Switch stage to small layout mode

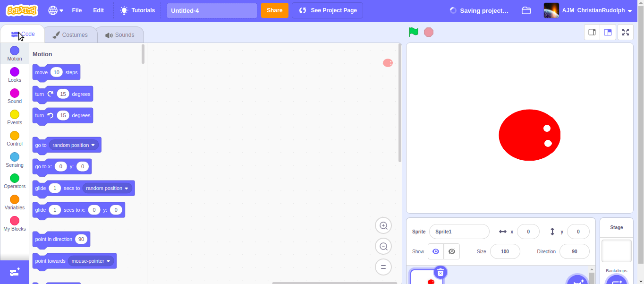click(592, 32)
